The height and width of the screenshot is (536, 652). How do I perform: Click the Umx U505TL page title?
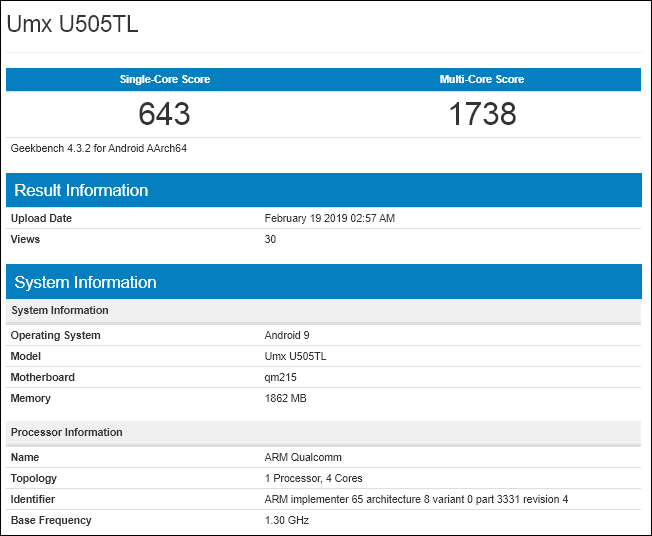coord(72,23)
